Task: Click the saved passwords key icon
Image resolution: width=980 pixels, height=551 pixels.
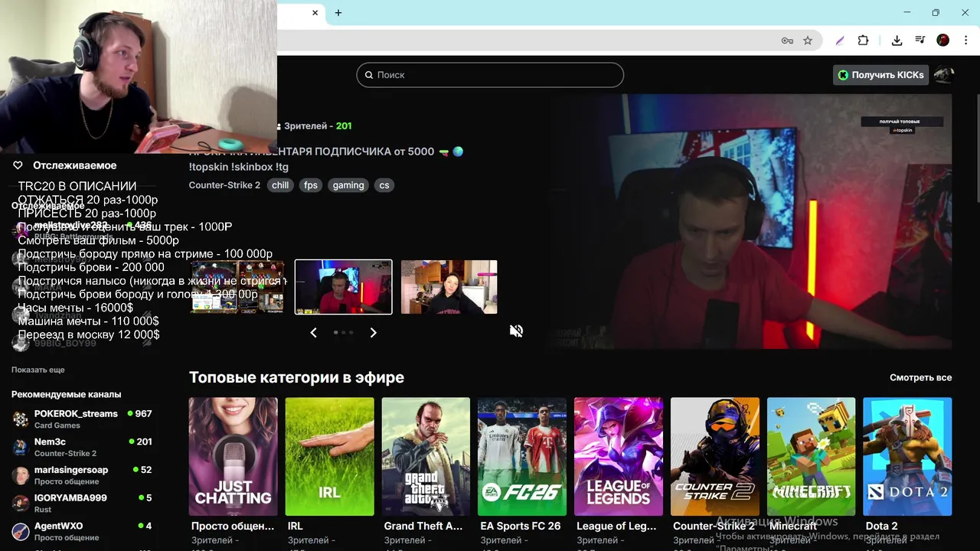Action: [787, 41]
